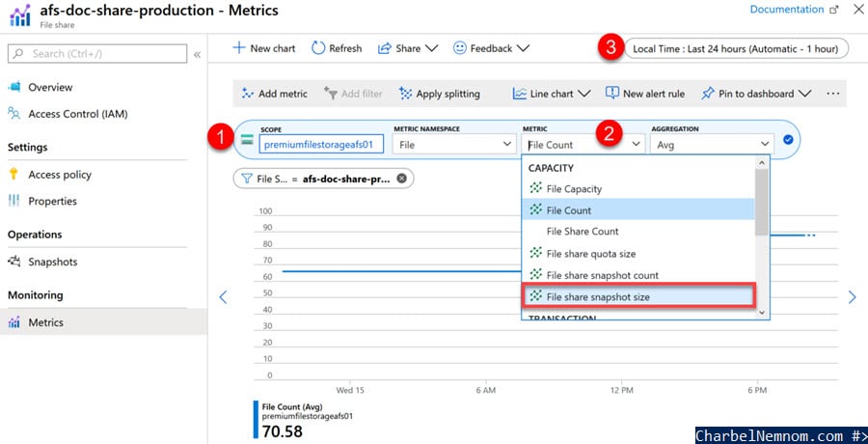
Task: Select File Count from metric list
Action: click(638, 210)
